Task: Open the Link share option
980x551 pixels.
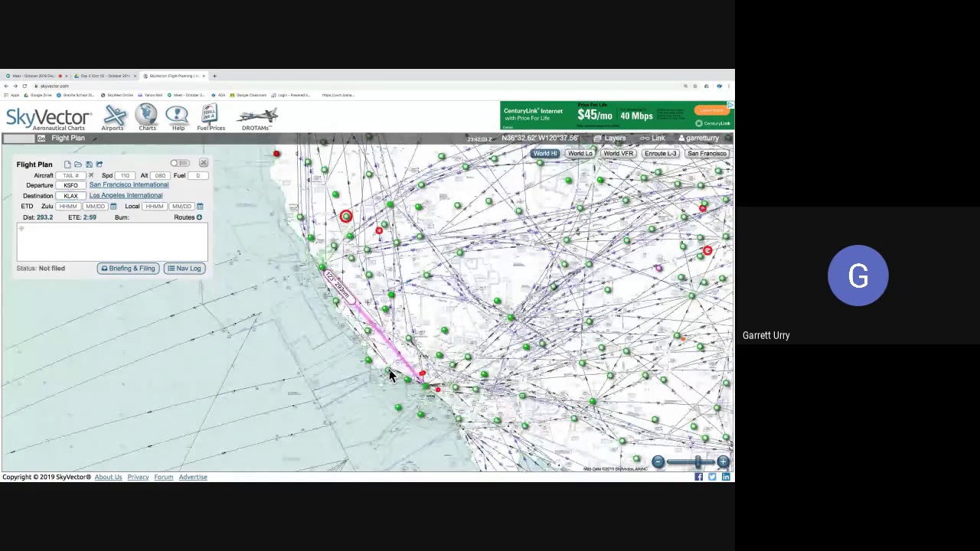Action: pyautogui.click(x=653, y=139)
